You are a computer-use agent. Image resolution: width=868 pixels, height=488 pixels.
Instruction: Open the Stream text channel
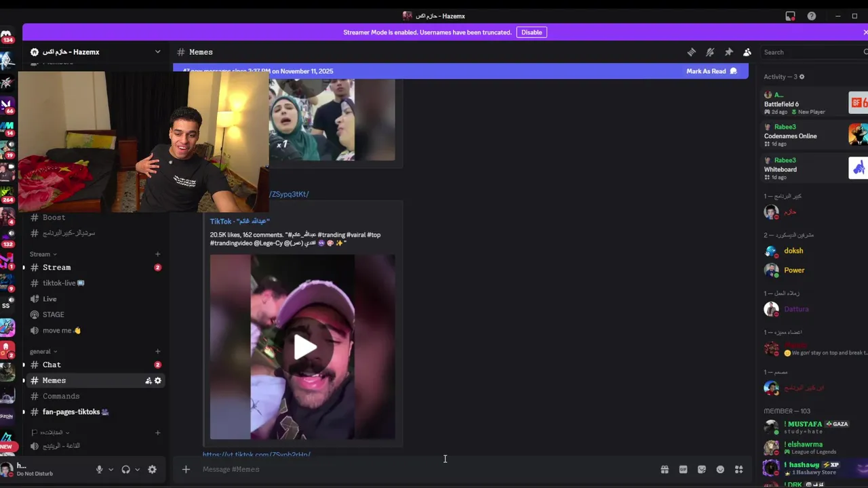pyautogui.click(x=95, y=267)
